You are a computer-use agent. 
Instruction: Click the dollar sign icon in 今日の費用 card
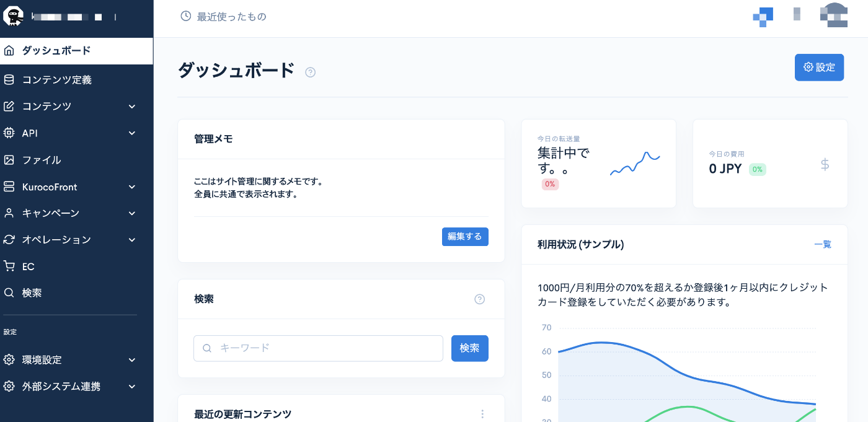pos(825,164)
